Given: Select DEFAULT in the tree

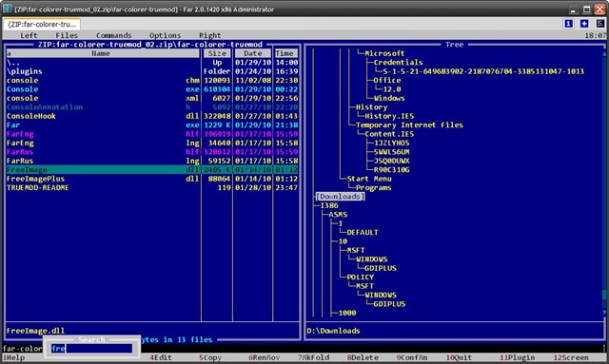Looking at the screenshot, I should [x=363, y=233].
